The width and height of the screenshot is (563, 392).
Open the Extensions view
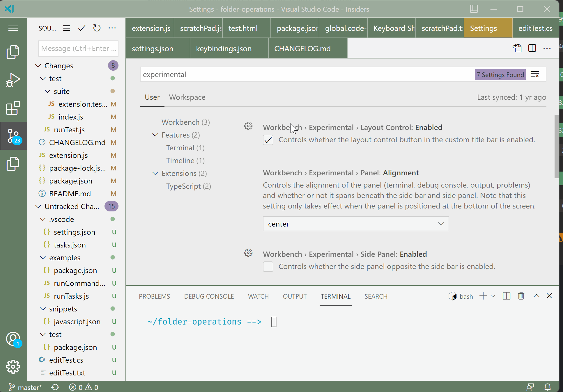point(13,108)
